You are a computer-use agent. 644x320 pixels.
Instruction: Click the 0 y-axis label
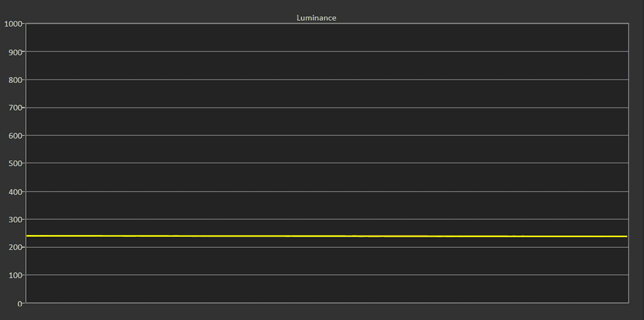point(20,303)
